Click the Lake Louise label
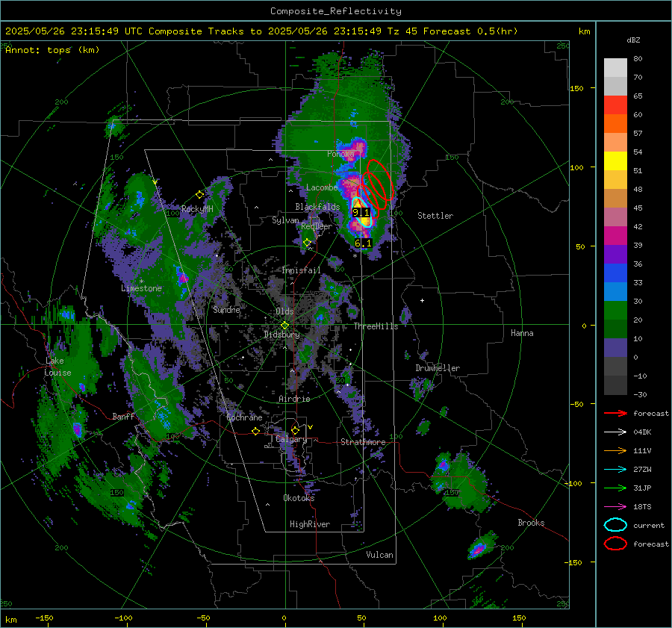The height and width of the screenshot is (628, 672). pos(57,367)
